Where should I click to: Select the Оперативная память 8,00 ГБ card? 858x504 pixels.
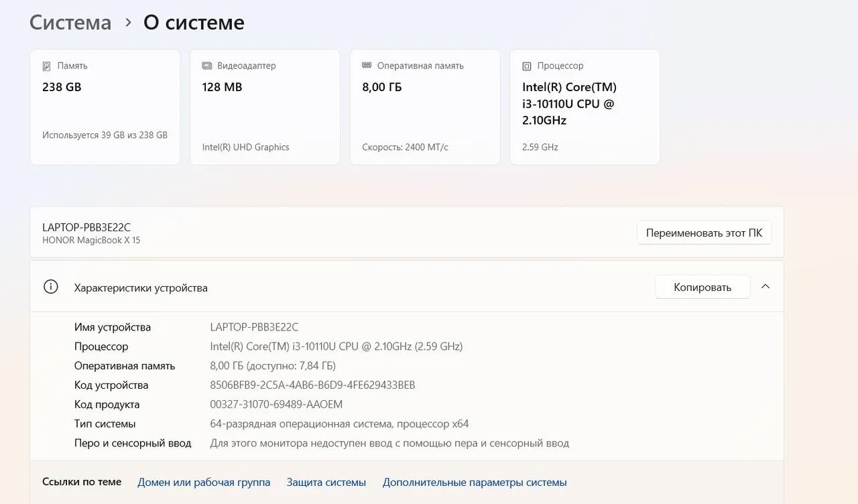tap(425, 107)
